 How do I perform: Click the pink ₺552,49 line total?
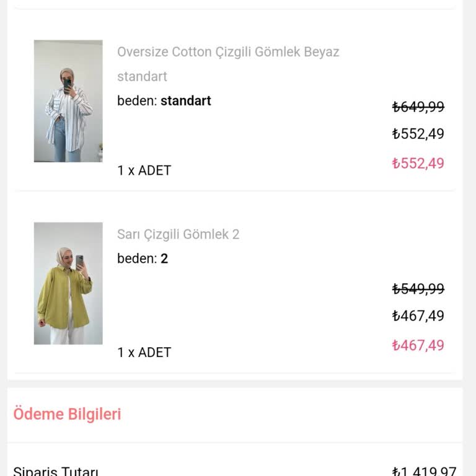point(418,164)
